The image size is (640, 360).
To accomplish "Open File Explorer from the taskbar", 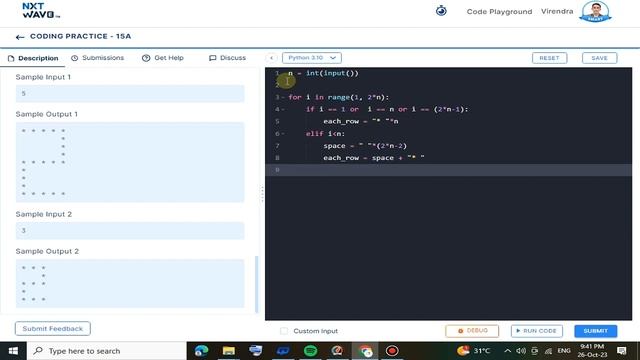I will tap(229, 351).
